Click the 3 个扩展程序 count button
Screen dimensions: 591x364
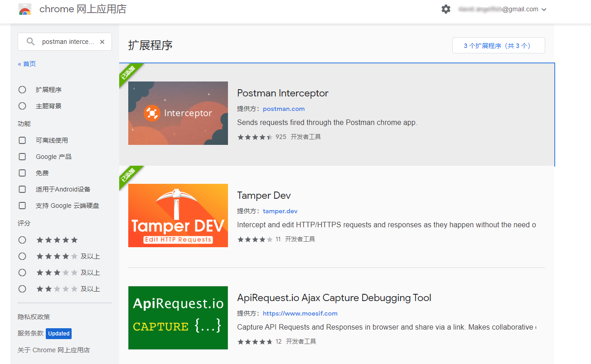499,45
